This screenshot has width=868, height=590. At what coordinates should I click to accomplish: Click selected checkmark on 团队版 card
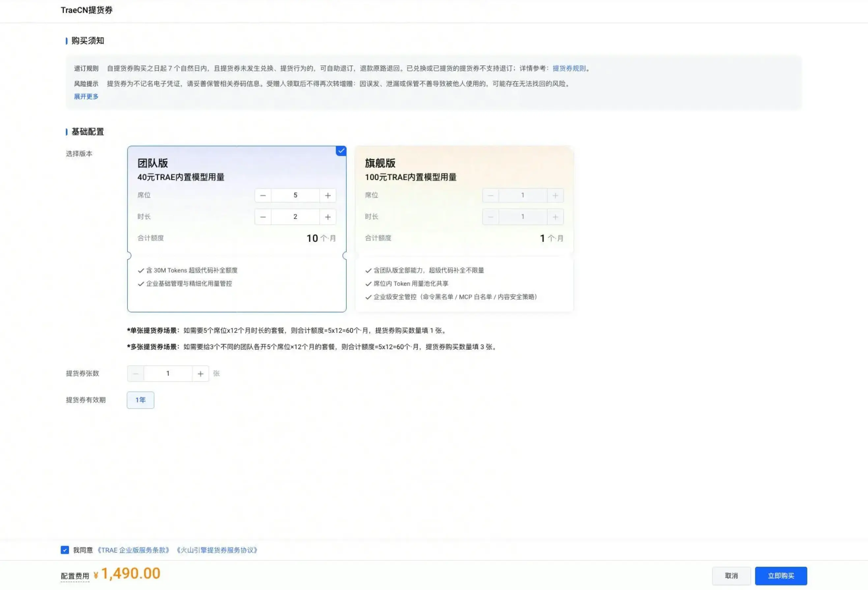[x=341, y=151]
